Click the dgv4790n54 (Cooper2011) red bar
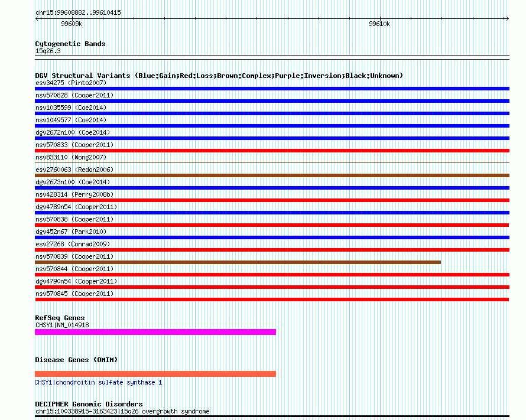The image size is (526, 420). click(272, 287)
